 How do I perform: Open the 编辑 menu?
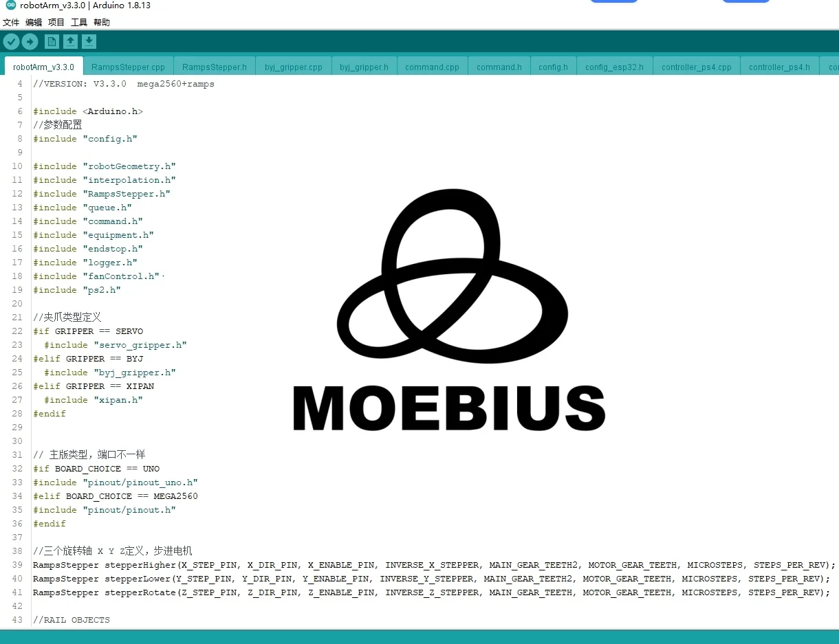pyautogui.click(x=34, y=23)
